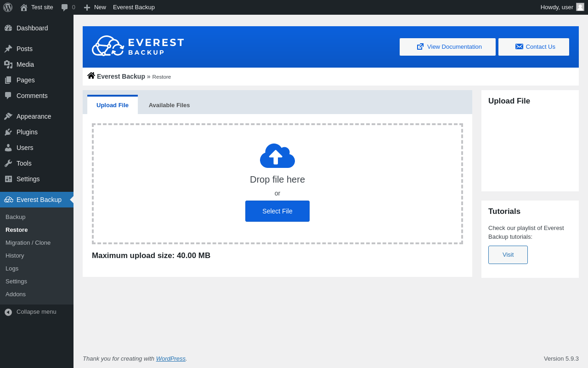The height and width of the screenshot is (368, 588).
Task: Click the cloud upload icon in drop zone
Action: point(277,156)
